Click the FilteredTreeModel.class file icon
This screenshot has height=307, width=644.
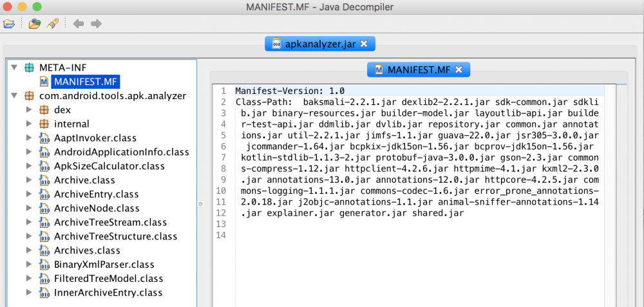click(x=44, y=278)
